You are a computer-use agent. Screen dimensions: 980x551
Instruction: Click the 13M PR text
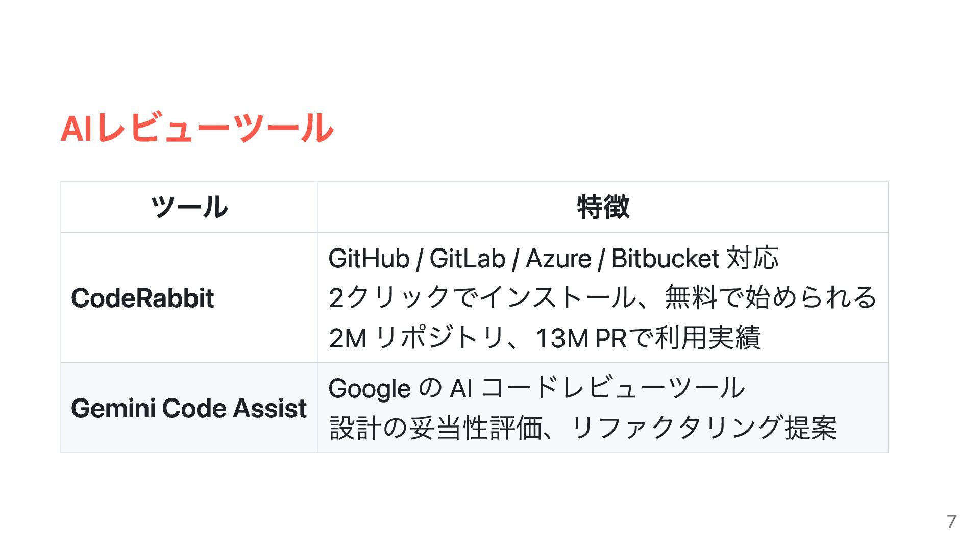[x=581, y=338]
